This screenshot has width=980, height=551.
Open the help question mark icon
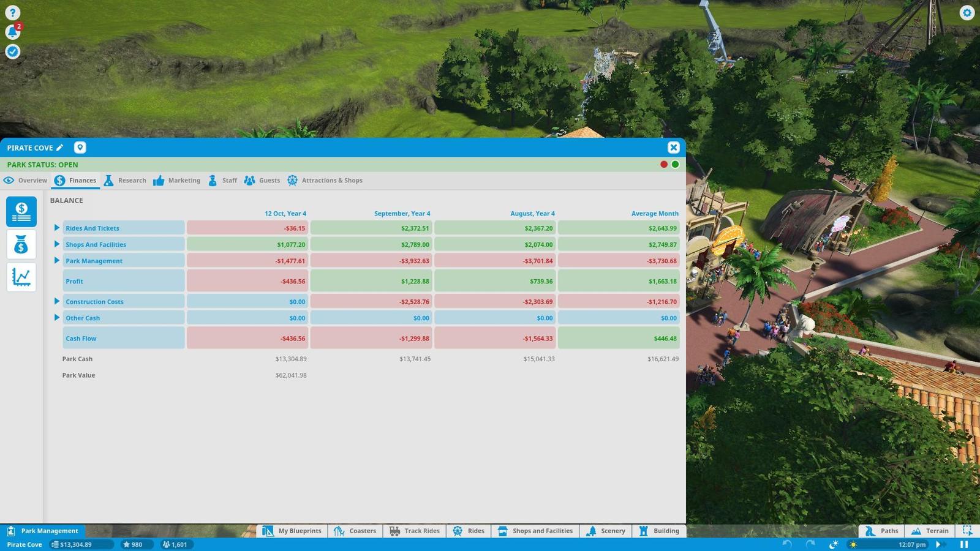pos(12,12)
